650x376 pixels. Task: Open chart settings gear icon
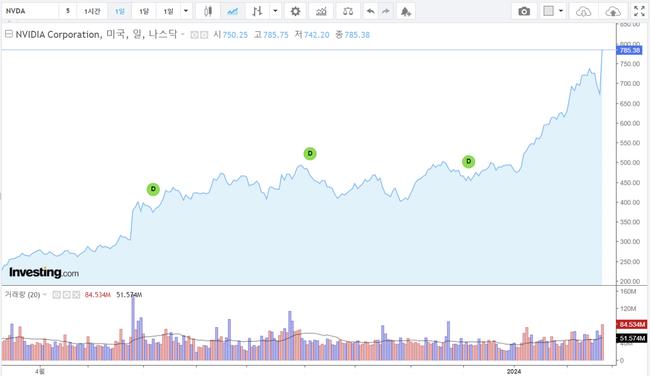pos(295,11)
